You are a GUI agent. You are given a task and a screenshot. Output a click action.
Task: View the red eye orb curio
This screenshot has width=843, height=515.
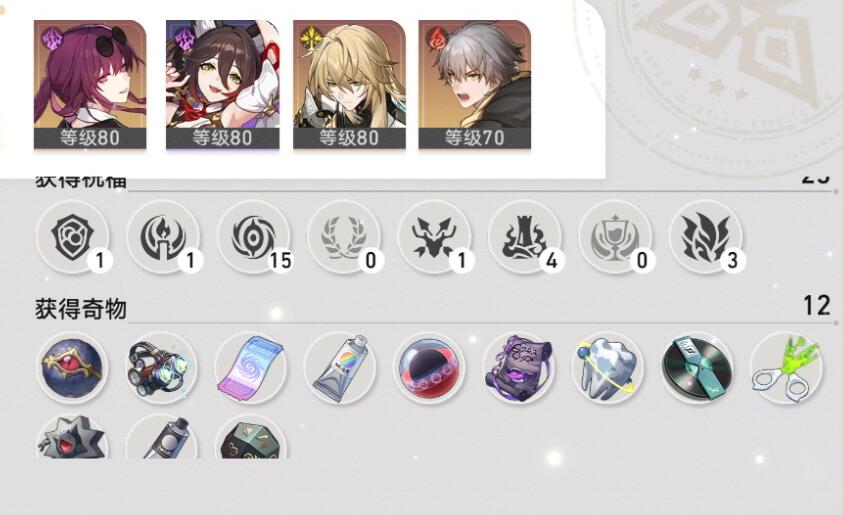click(x=73, y=368)
